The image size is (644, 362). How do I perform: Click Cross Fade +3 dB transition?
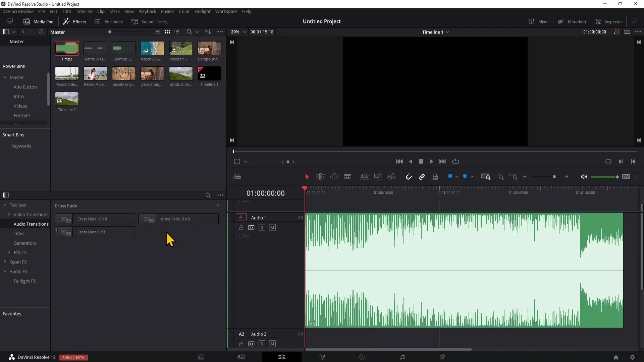click(x=95, y=219)
